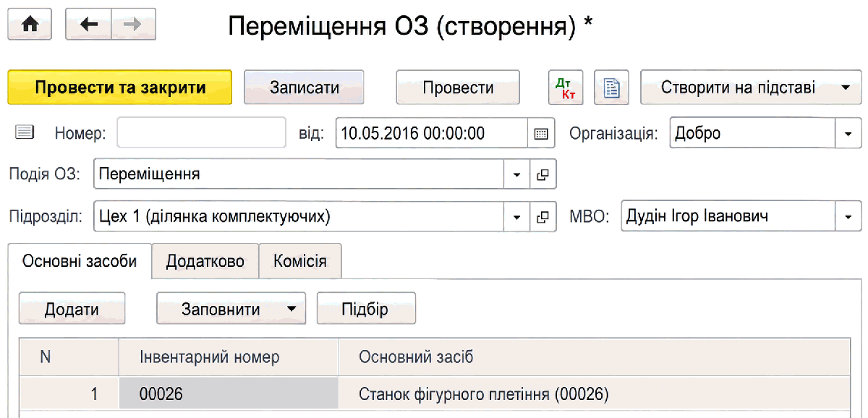Click the N column header
The height and width of the screenshot is (418, 868).
[x=69, y=357]
